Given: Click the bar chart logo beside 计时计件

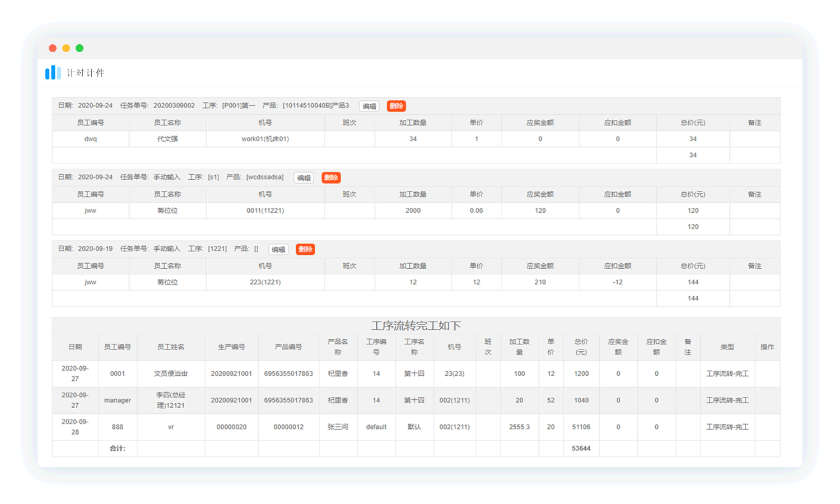Looking at the screenshot, I should point(53,72).
